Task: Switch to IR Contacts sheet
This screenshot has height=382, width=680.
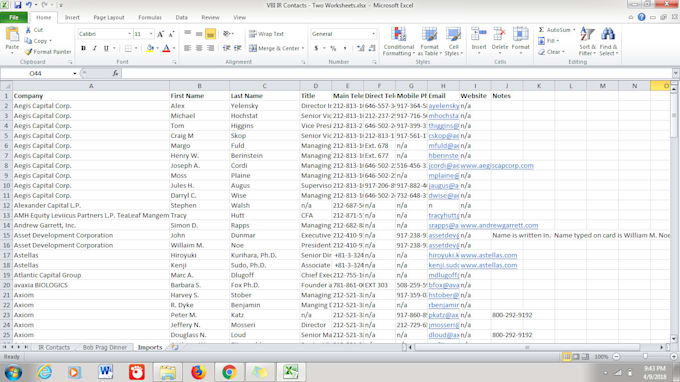Action: [54, 347]
